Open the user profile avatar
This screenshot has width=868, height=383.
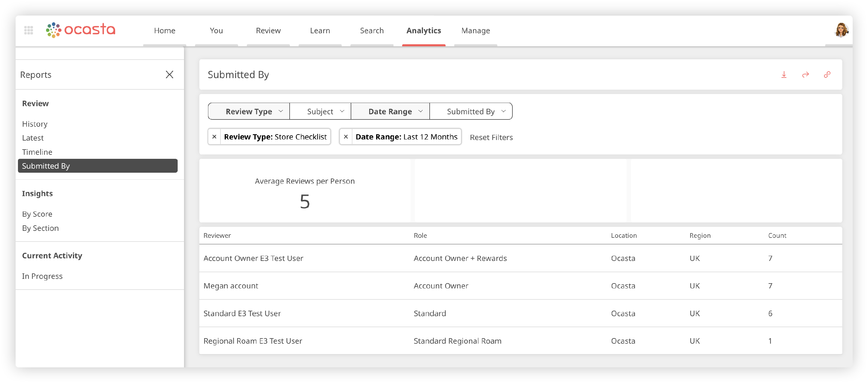coord(841,30)
